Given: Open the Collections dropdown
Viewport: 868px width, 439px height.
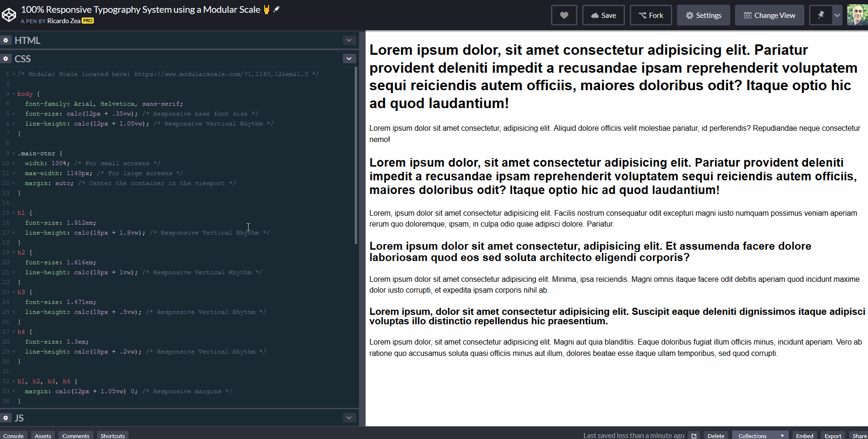Looking at the screenshot, I should coord(759,435).
